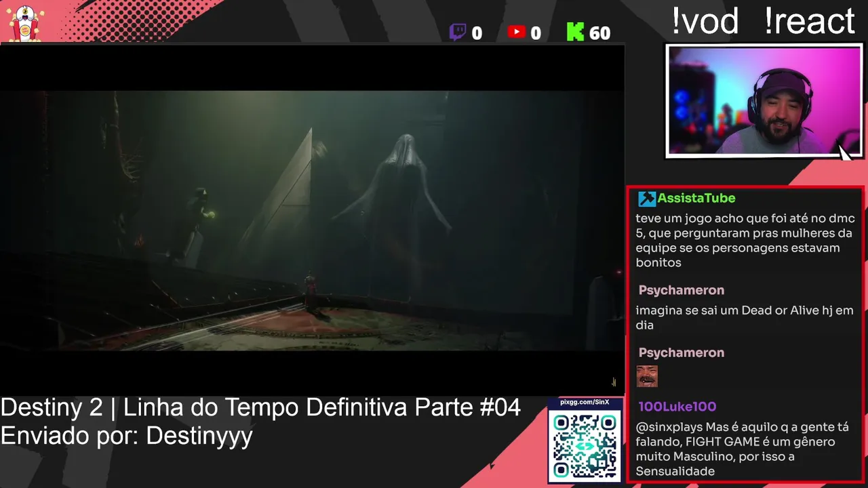Click the YouTube viewer count 0
Screen dimensions: 868x488
[x=536, y=33]
